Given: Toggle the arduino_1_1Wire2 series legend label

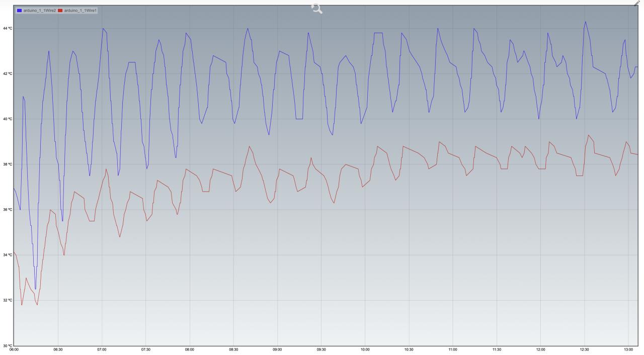Looking at the screenshot, I should tap(40, 10).
